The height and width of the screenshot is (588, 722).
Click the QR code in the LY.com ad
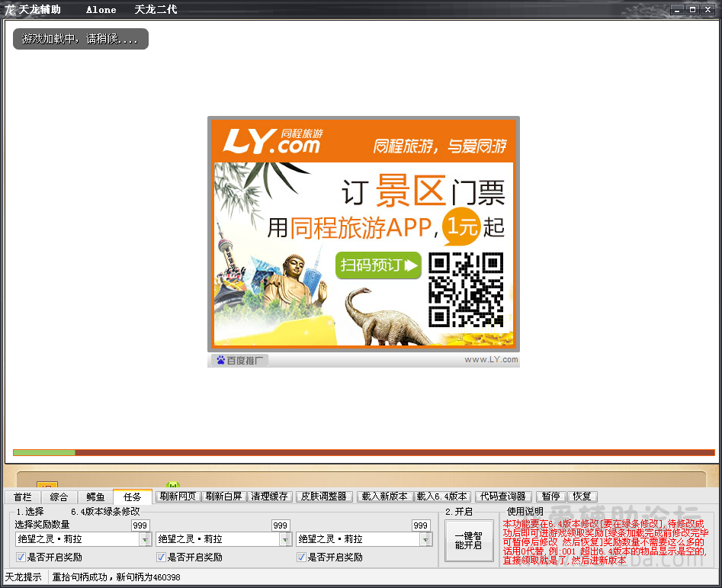pos(466,290)
